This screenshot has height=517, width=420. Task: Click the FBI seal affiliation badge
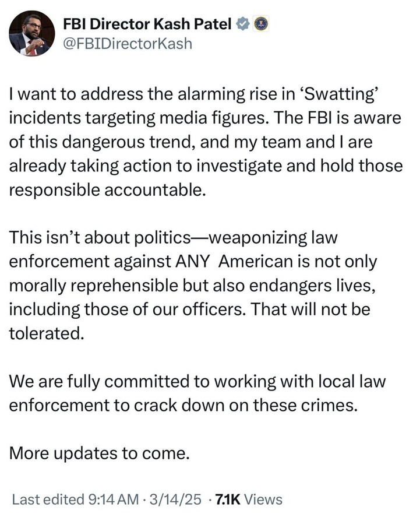click(x=262, y=23)
